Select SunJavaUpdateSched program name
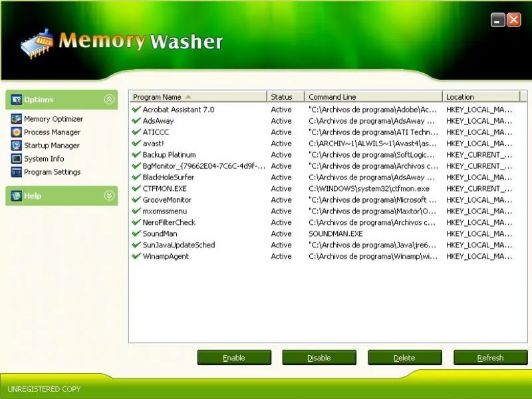This screenshot has width=532, height=399. 179,245
